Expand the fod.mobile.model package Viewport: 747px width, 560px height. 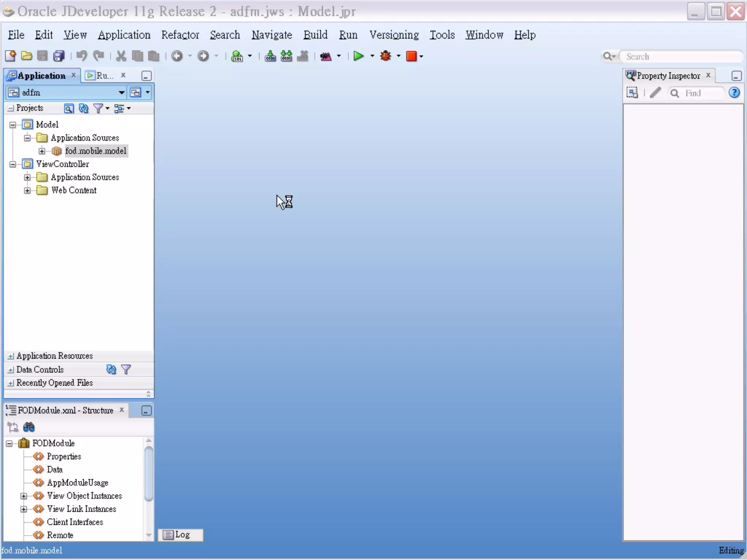pos(42,151)
